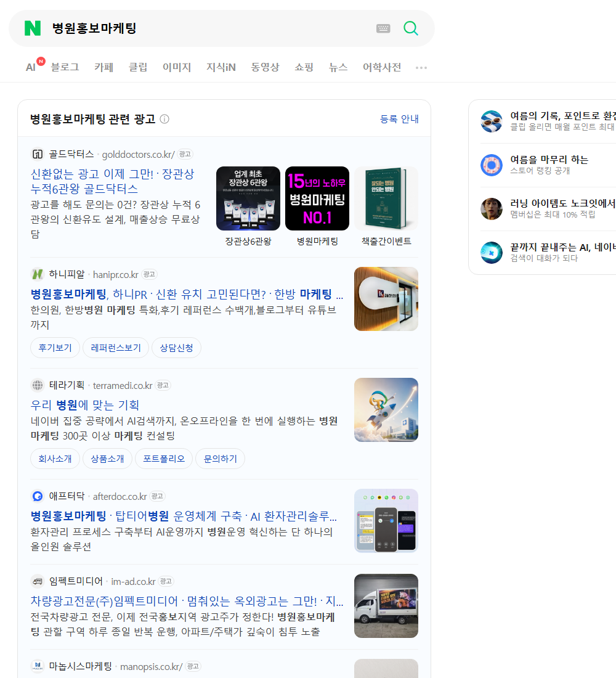Open the 지식iN tab
Viewport: 616px width, 678px height.
221,67
